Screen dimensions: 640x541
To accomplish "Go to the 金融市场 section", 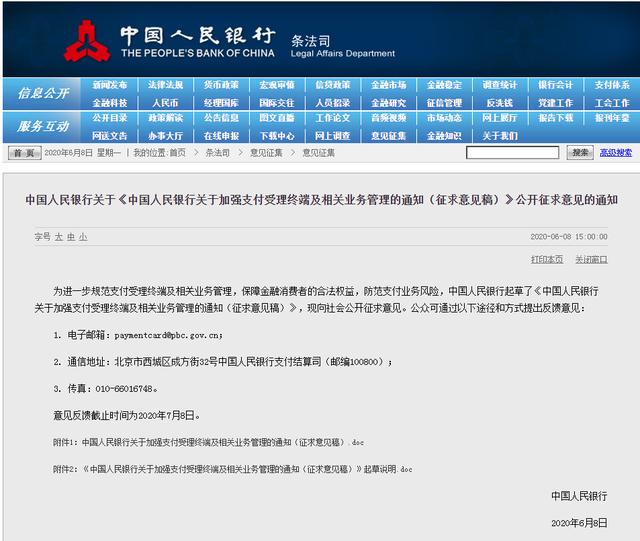I will click(x=388, y=86).
